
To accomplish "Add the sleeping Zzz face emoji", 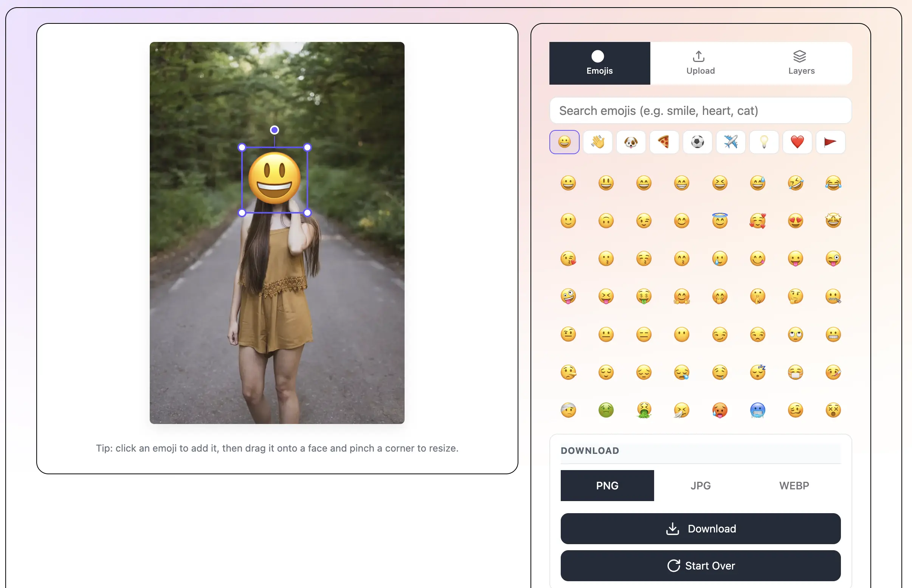I will click(757, 372).
